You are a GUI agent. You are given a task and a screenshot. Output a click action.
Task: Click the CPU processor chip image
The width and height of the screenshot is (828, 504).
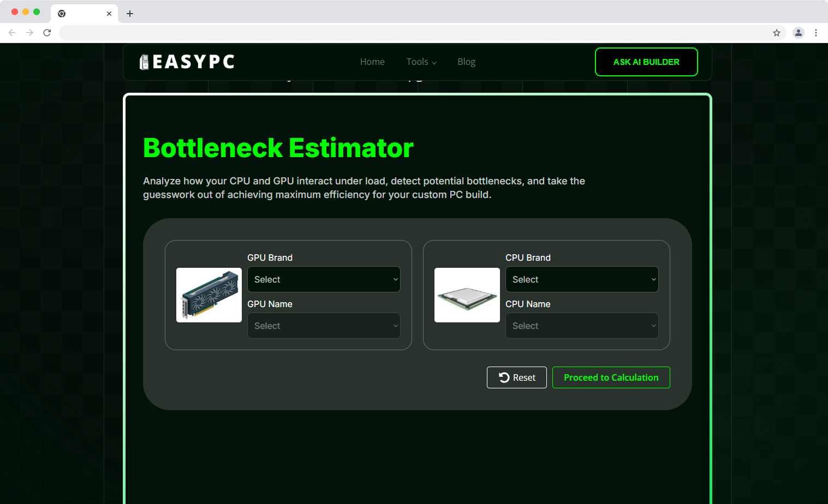click(x=467, y=295)
